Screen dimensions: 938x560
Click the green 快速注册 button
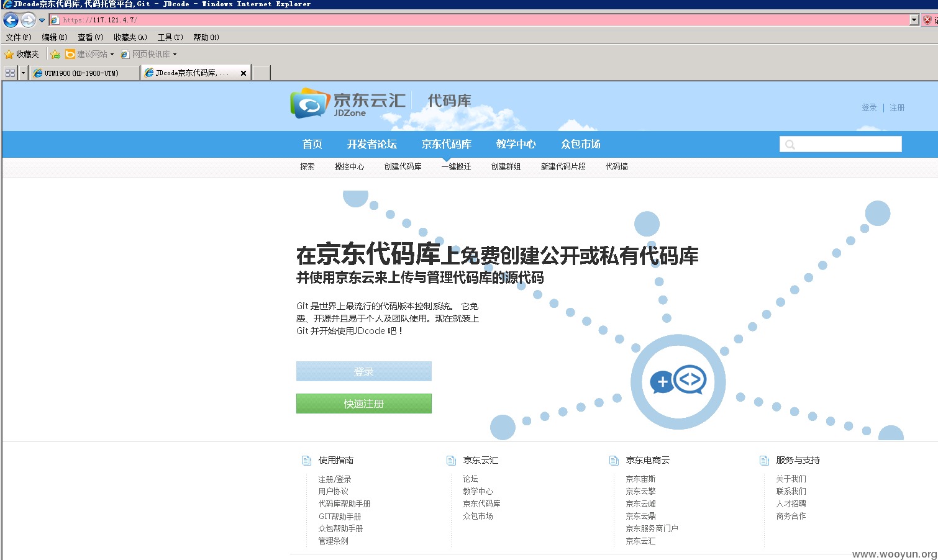pos(363,404)
